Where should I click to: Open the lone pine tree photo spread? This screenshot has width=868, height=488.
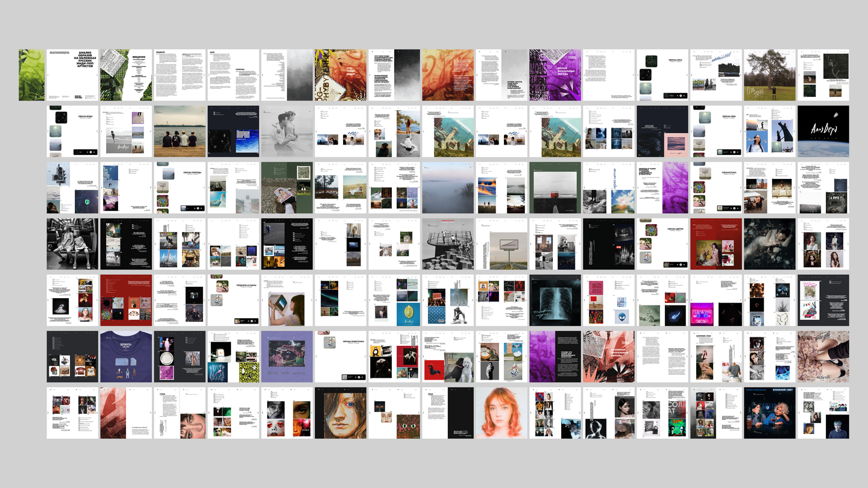(x=770, y=75)
